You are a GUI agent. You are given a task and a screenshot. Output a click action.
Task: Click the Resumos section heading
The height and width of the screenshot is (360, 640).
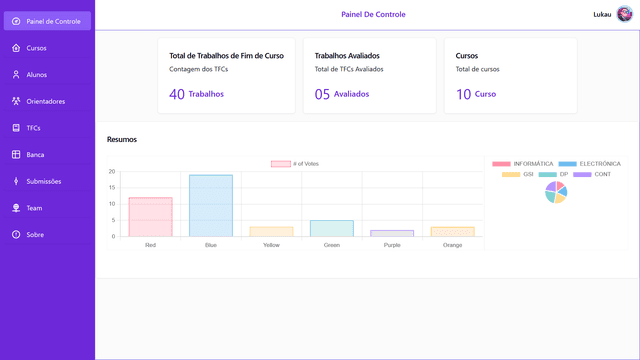click(x=122, y=139)
